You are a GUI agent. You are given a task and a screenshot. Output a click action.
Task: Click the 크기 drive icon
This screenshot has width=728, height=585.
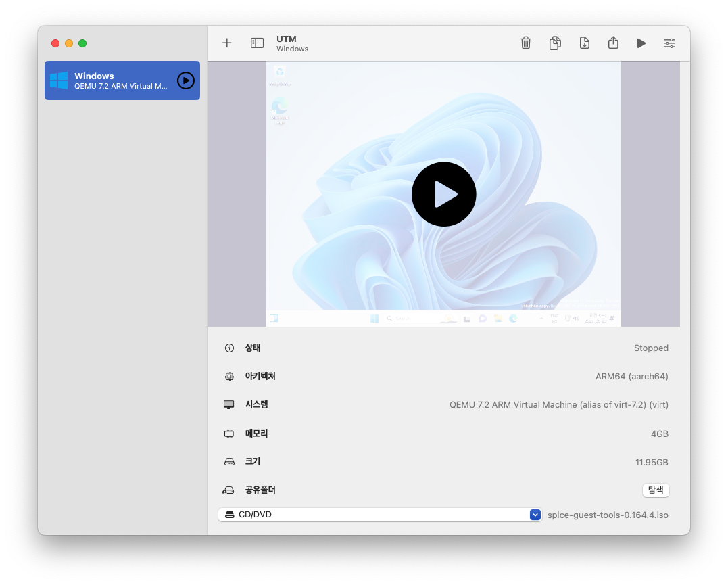click(x=229, y=462)
